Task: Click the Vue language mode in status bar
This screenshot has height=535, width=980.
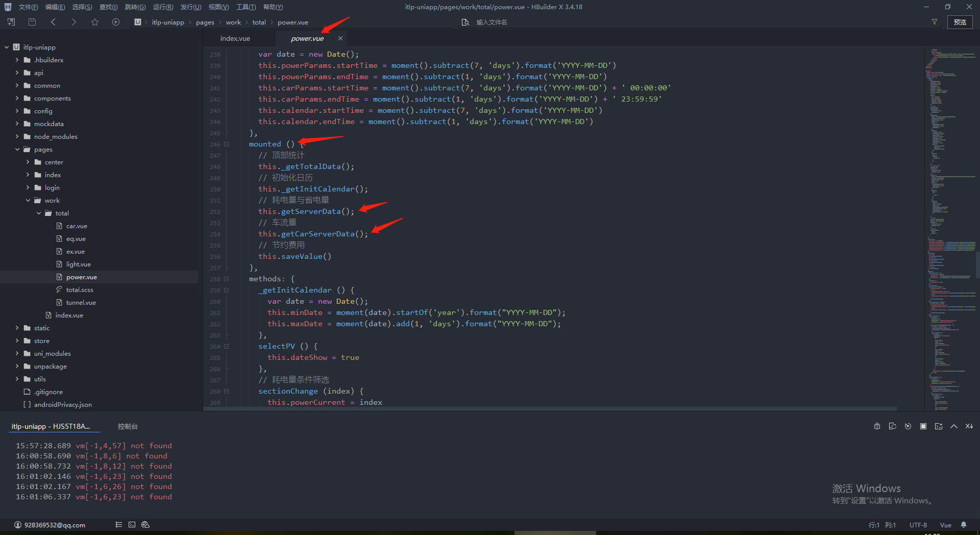Action: click(946, 525)
